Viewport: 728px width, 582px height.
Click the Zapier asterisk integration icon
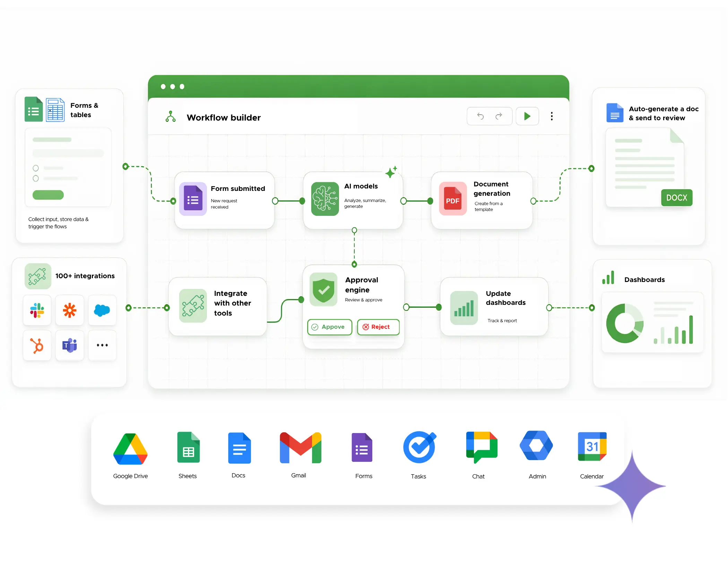69,310
